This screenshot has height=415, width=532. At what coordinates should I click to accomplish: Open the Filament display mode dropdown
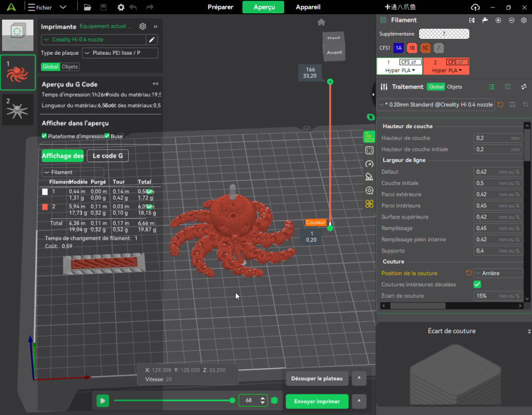pyautogui.click(x=73, y=172)
